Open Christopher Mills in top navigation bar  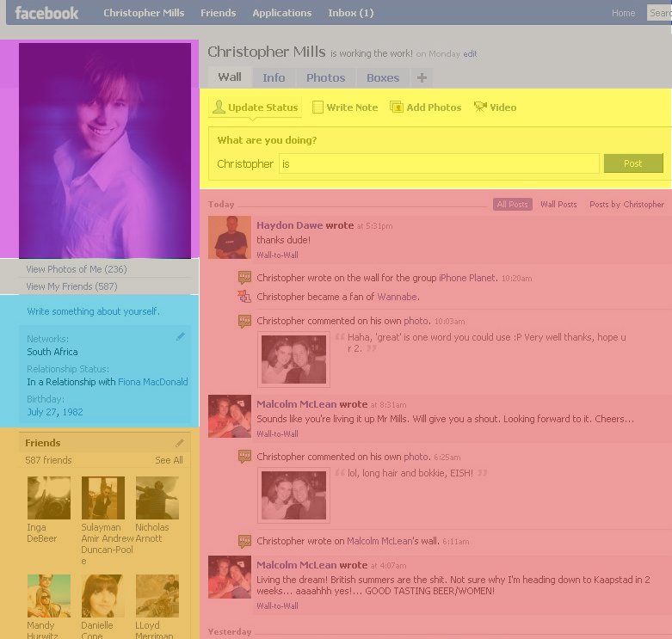coord(144,13)
